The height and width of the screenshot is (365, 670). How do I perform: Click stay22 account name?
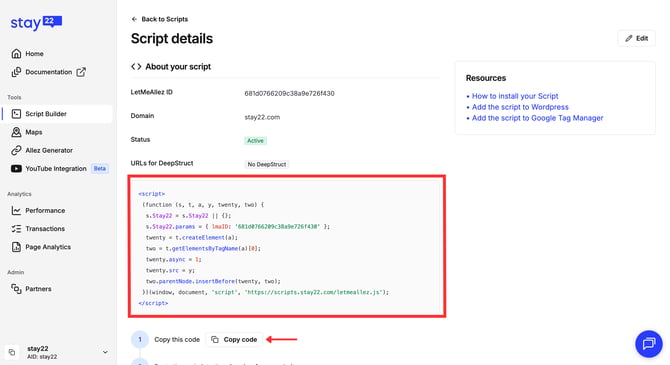click(38, 349)
